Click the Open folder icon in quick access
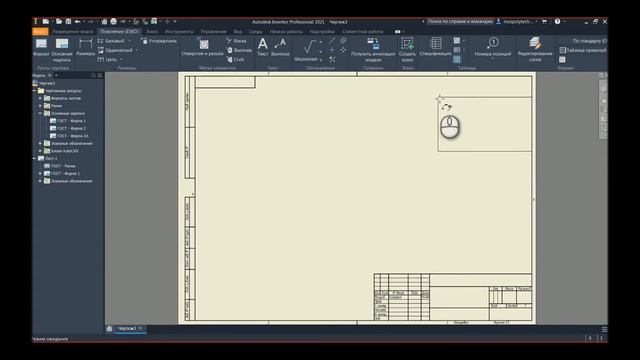 [59, 22]
